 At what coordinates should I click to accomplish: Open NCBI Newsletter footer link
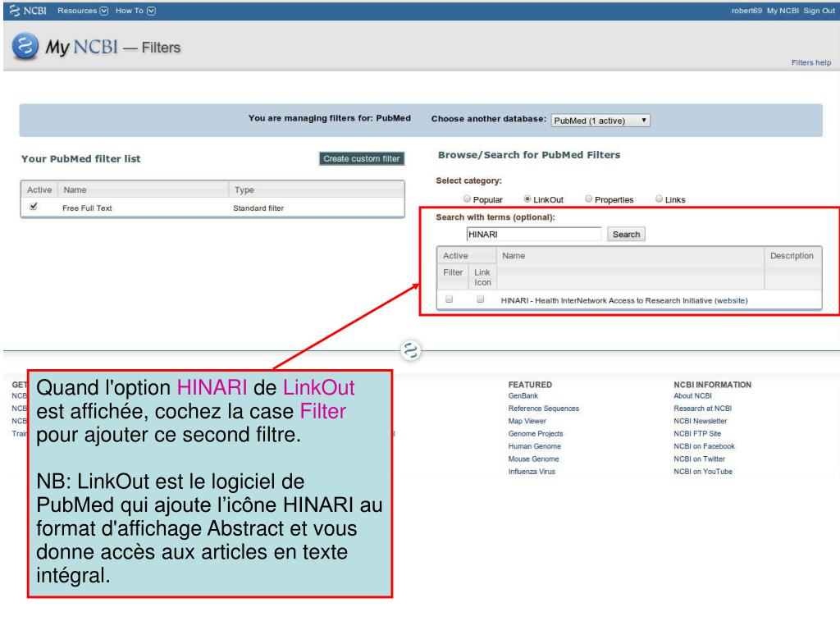pyautogui.click(x=701, y=421)
